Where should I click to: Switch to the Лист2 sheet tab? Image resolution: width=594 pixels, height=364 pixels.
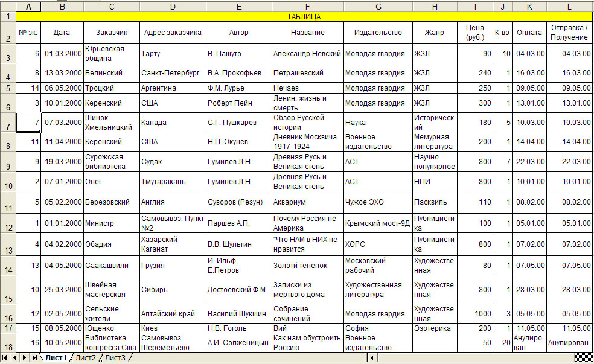[x=85, y=357]
